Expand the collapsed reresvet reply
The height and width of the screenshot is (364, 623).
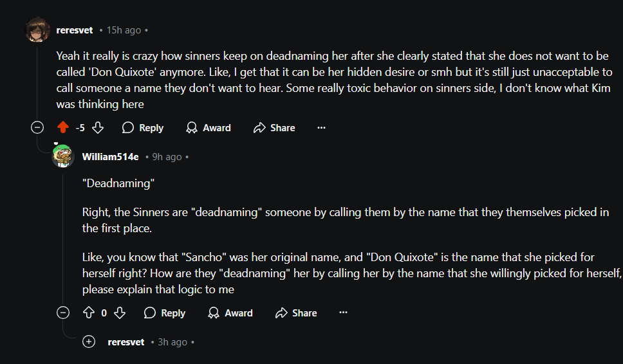(x=89, y=342)
